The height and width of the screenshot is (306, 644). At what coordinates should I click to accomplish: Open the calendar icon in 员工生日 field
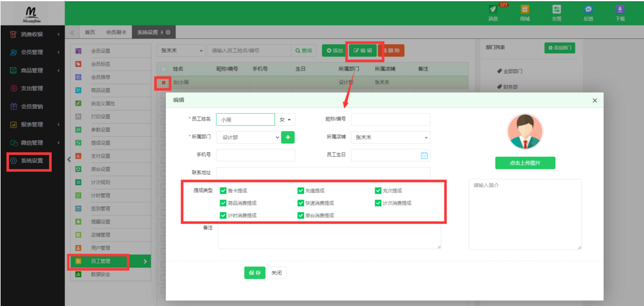(x=424, y=155)
